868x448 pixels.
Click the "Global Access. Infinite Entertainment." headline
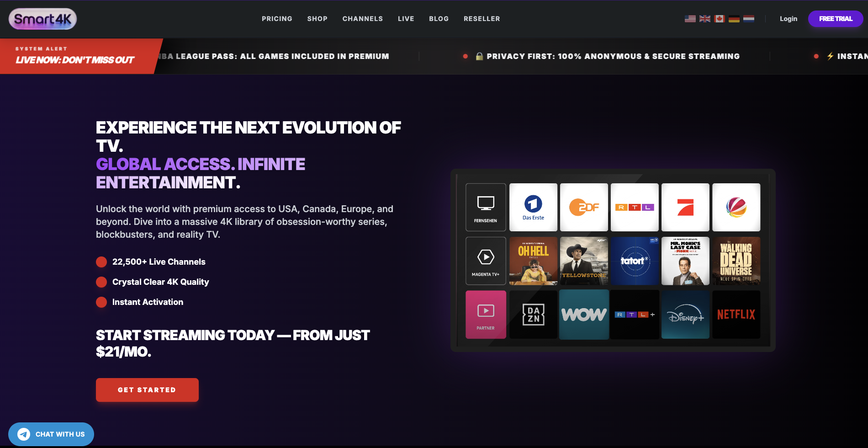coord(201,173)
